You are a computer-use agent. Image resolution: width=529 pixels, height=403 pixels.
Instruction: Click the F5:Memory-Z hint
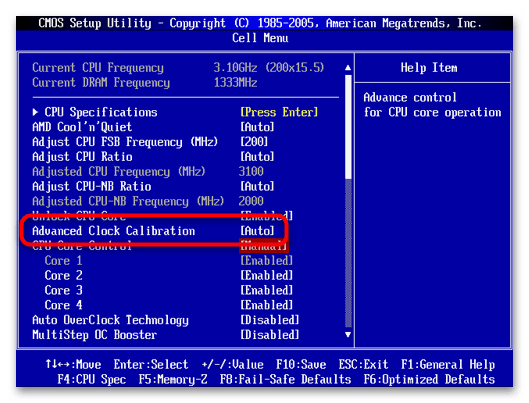click(173, 379)
